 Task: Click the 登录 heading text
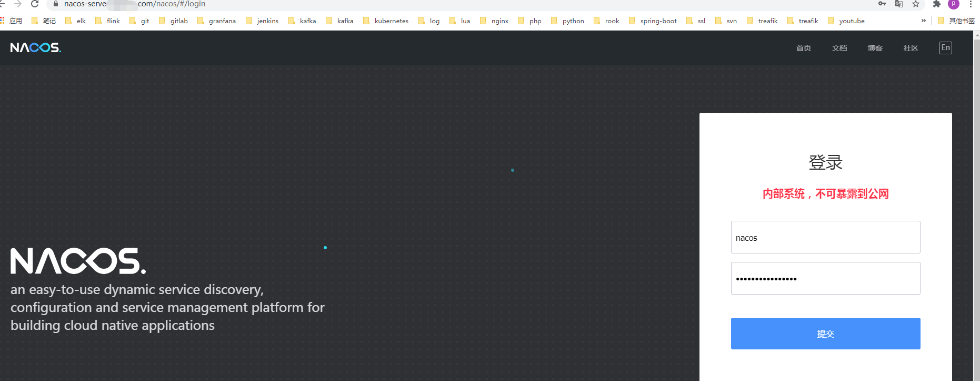coord(825,162)
